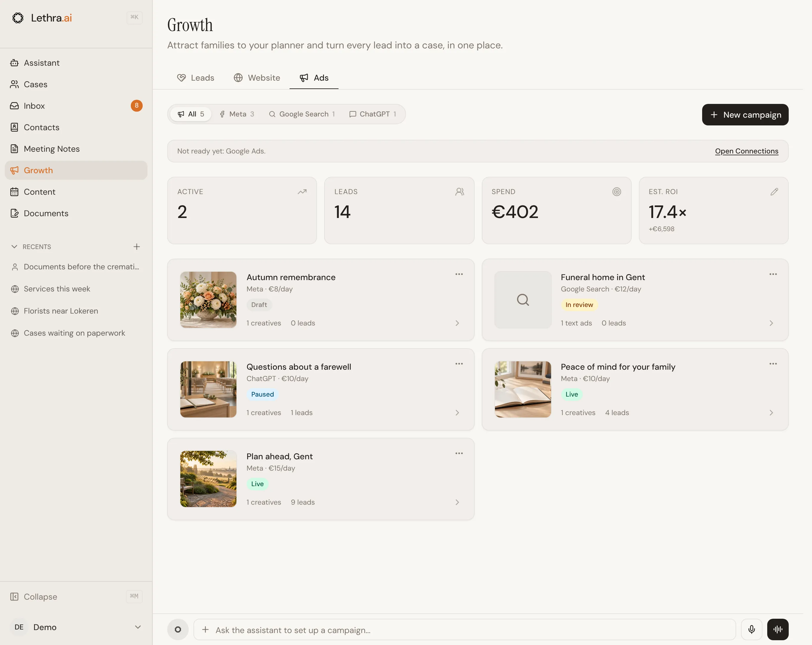Open the more options menu for Peace of mind for your family
Viewport: 812px width, 645px height.
point(773,364)
